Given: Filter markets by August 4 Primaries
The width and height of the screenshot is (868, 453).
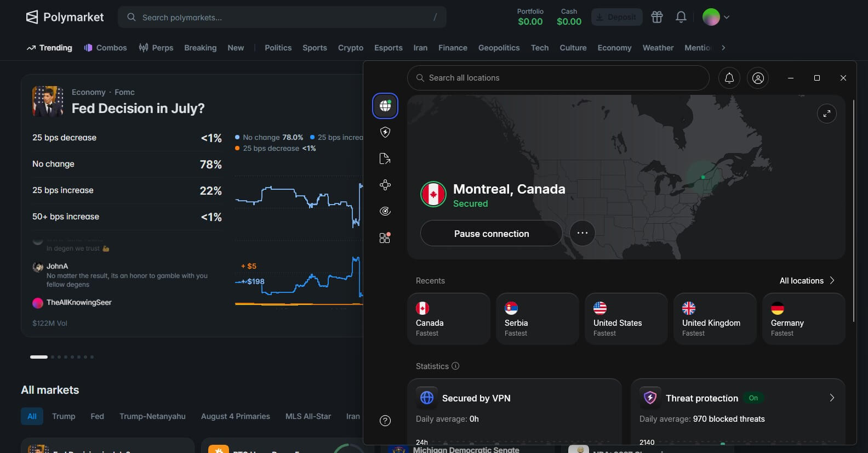Looking at the screenshot, I should tap(235, 416).
